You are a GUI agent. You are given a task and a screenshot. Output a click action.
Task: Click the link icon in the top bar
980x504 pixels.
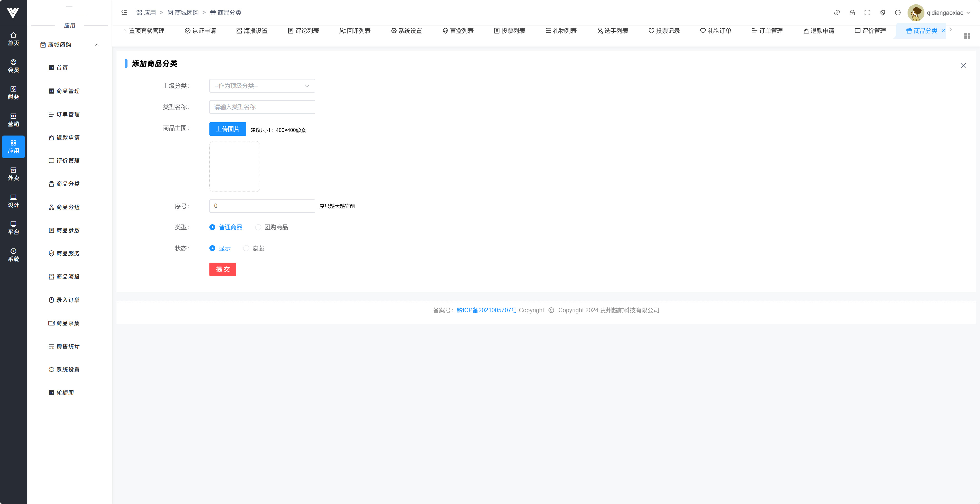coord(837,13)
